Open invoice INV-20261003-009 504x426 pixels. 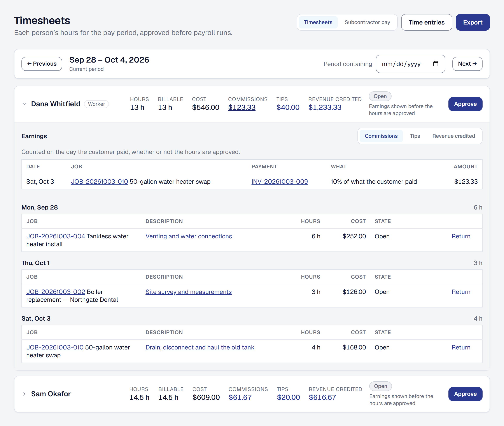(280, 182)
